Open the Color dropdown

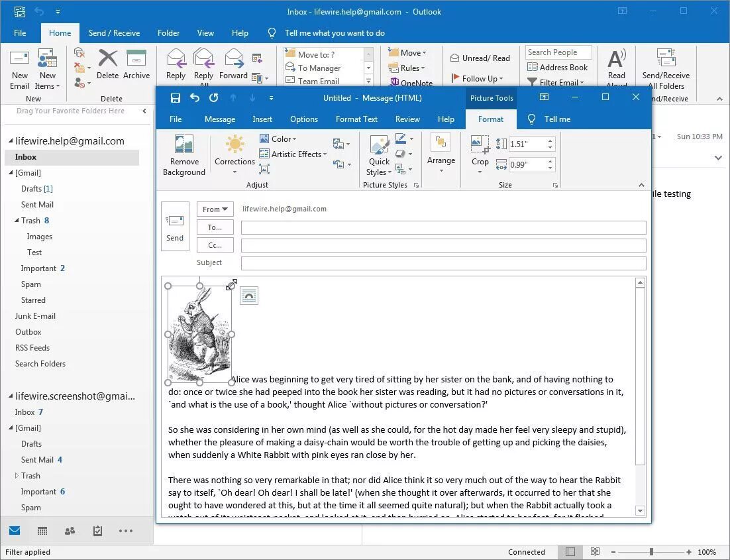click(x=278, y=139)
